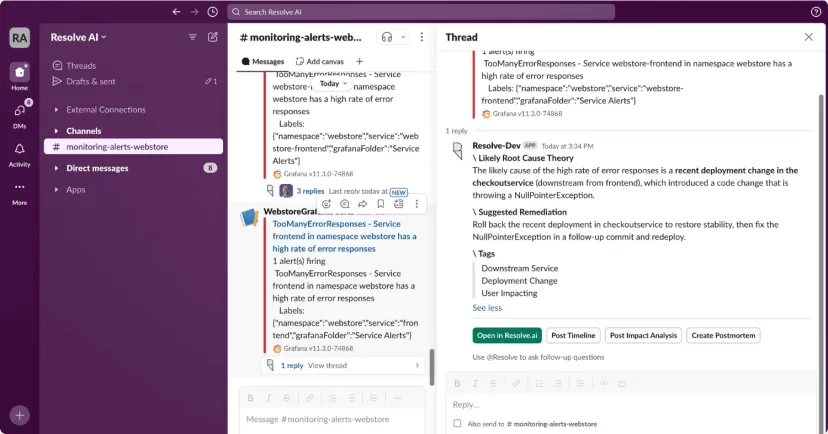Expand the External Connections section
Image resolution: width=828 pixels, height=434 pixels.
pos(56,110)
